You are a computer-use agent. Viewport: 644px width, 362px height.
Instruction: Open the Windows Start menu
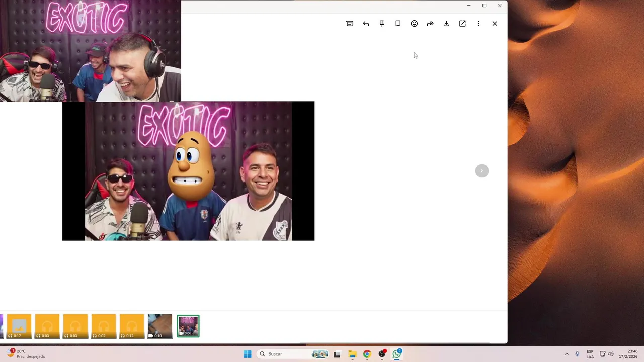coord(247,354)
